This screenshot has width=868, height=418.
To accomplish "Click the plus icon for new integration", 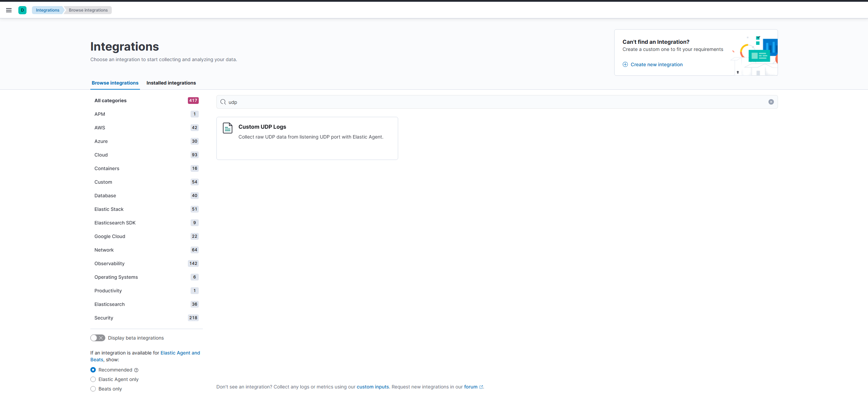I will [x=625, y=65].
